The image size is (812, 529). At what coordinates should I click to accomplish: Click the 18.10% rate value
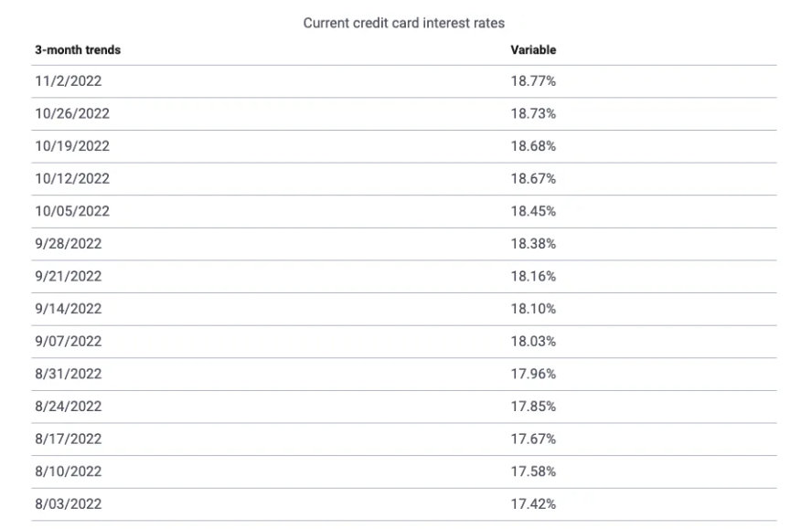tap(533, 309)
